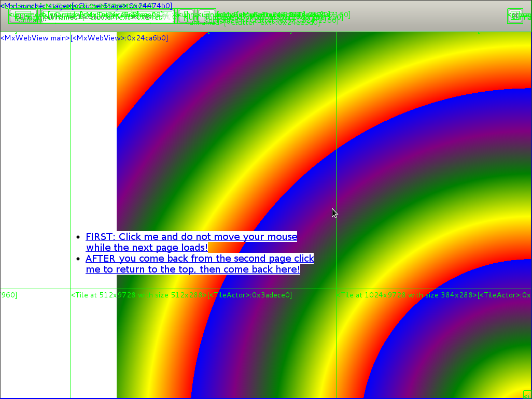Click the second small button right of the address field
The height and width of the screenshot is (399, 532).
point(207,16)
